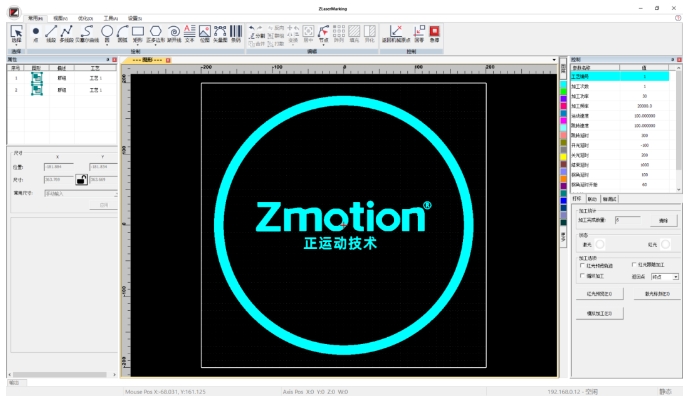Pick the orange layer color swatch
The image size is (692, 401).
pyautogui.click(x=564, y=179)
